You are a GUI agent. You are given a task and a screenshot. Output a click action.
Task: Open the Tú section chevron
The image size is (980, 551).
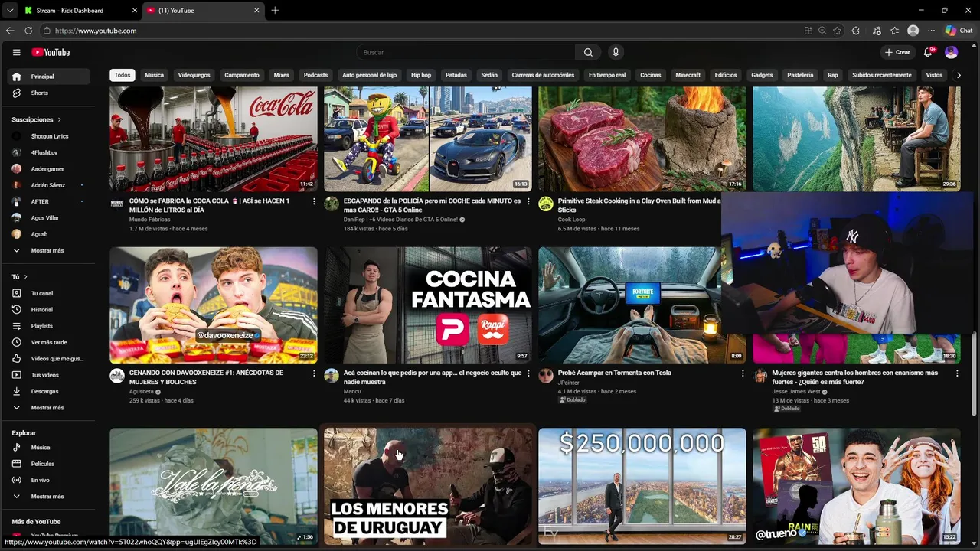pos(25,276)
